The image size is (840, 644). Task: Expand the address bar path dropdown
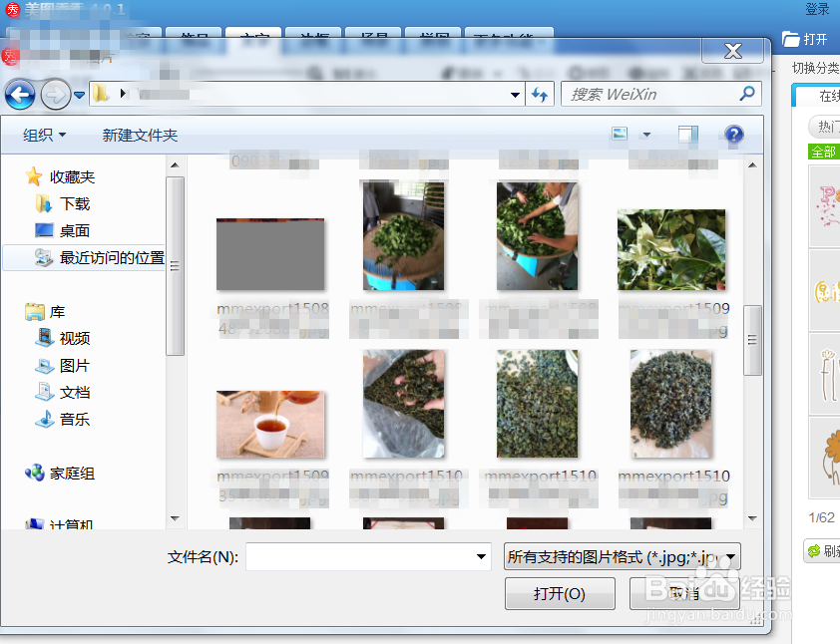[x=515, y=95]
